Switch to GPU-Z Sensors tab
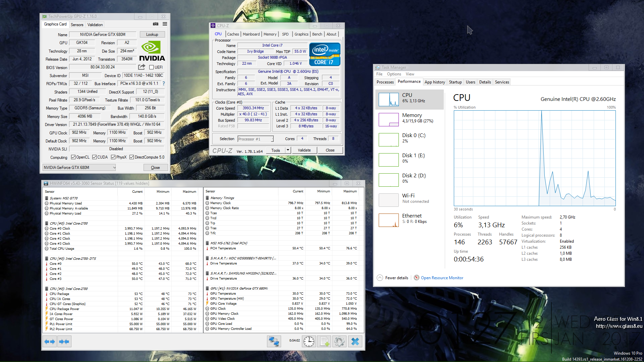The height and width of the screenshot is (362, 644). [77, 25]
